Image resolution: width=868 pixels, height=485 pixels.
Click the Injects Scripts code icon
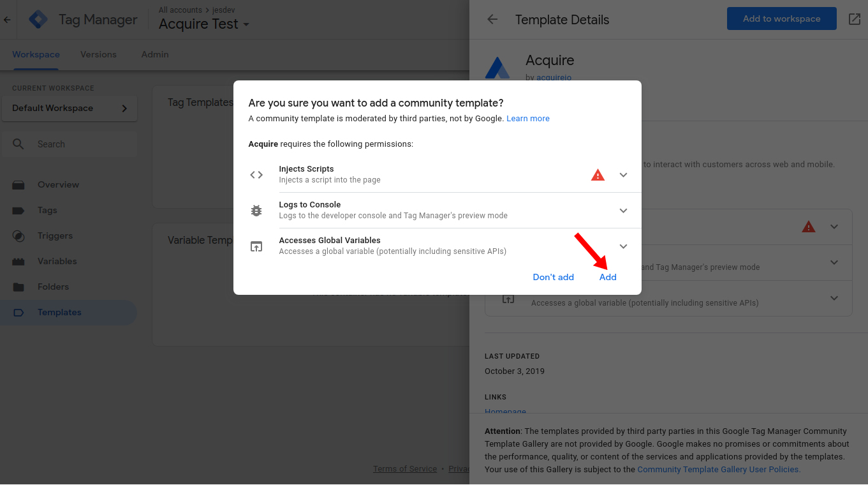(x=256, y=175)
